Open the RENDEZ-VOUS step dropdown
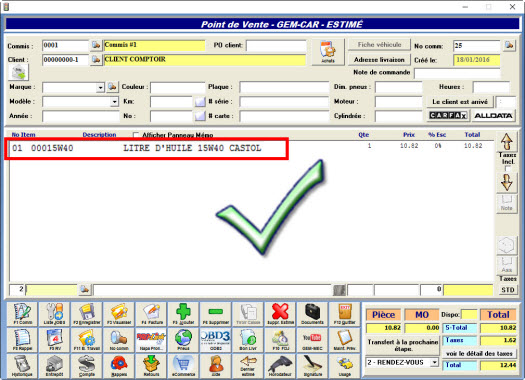 (434, 363)
